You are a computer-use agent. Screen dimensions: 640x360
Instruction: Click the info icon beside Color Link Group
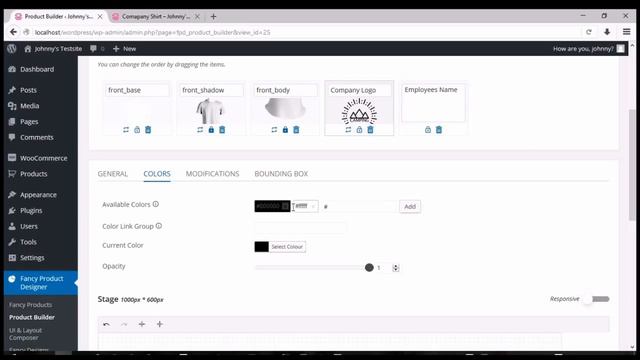point(159,226)
